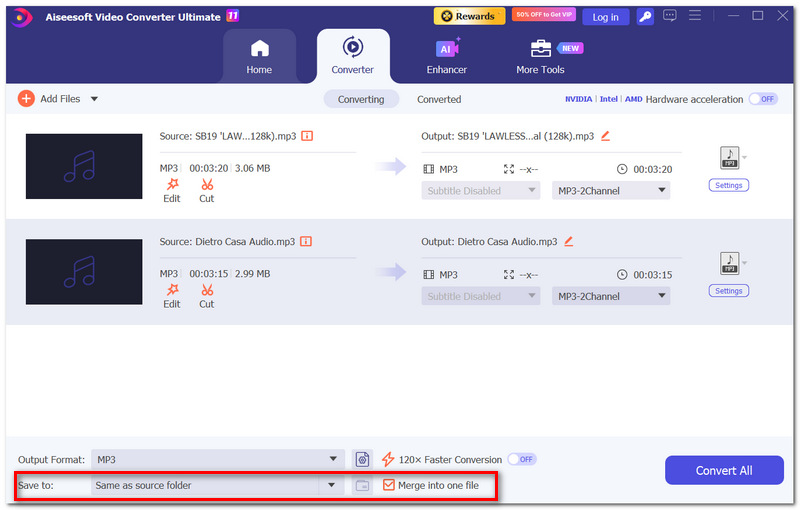
Task: Click 'Output: SB19 'LAWLESS...al (128k).mp3' text
Action: tap(508, 136)
